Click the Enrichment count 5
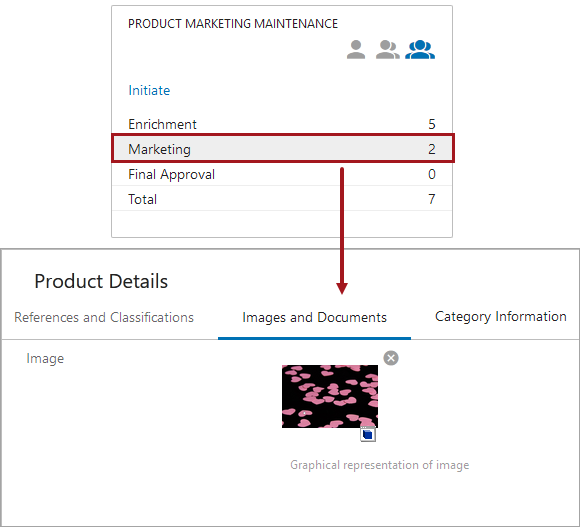Viewport: 582px width, 529px height. click(432, 124)
